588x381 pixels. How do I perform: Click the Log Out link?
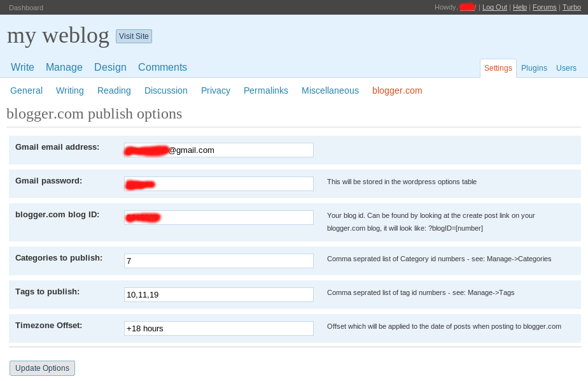494,7
